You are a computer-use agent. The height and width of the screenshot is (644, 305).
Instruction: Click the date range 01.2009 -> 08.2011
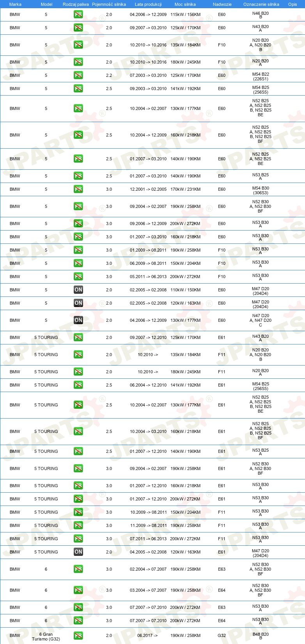coord(148,250)
